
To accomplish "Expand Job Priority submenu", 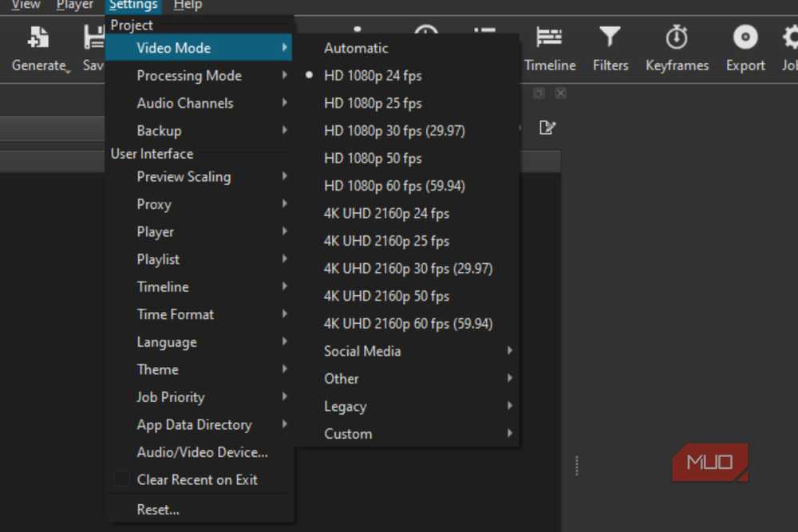I will click(x=199, y=396).
